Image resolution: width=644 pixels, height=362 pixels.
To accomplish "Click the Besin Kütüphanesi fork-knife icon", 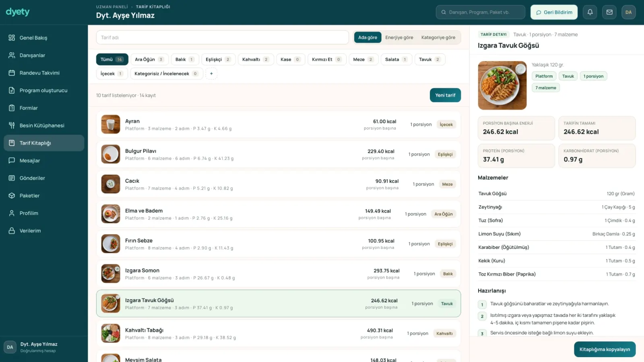I will click(x=12, y=125).
